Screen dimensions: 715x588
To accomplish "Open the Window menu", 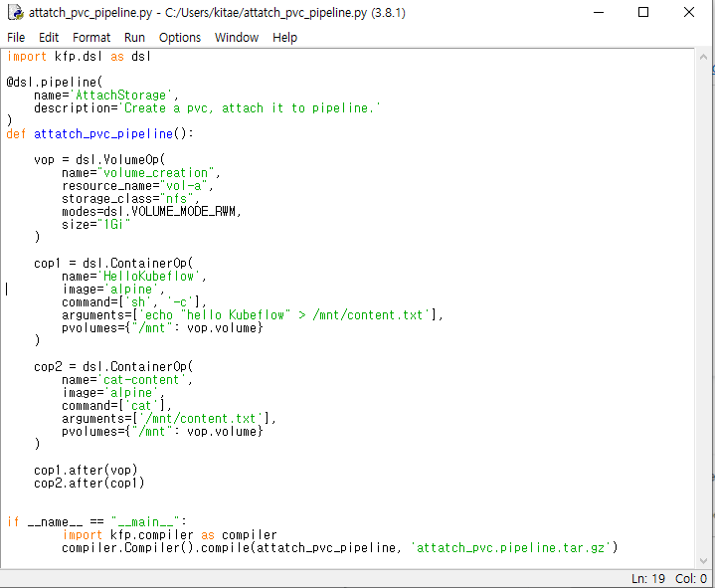I will pos(237,38).
